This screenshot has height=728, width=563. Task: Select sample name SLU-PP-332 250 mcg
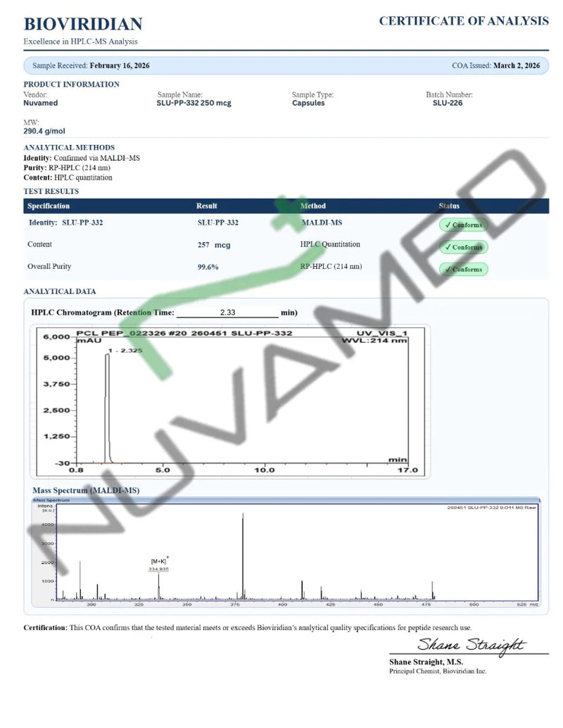coord(194,103)
